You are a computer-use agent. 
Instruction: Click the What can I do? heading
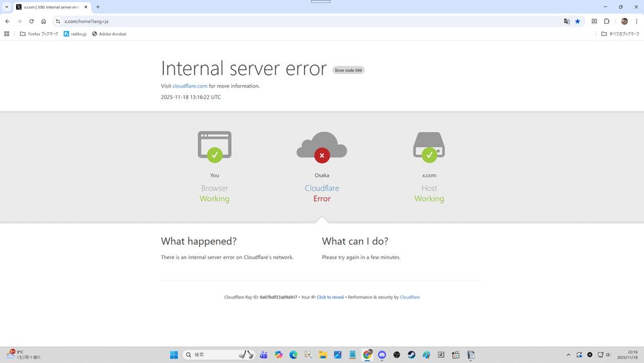point(355,241)
